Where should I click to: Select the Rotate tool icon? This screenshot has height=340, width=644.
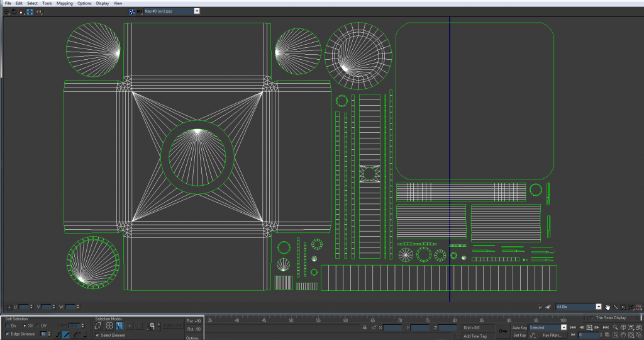[x=13, y=11]
